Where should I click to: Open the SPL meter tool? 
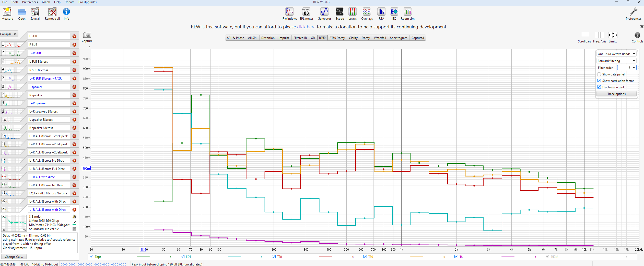306,14
